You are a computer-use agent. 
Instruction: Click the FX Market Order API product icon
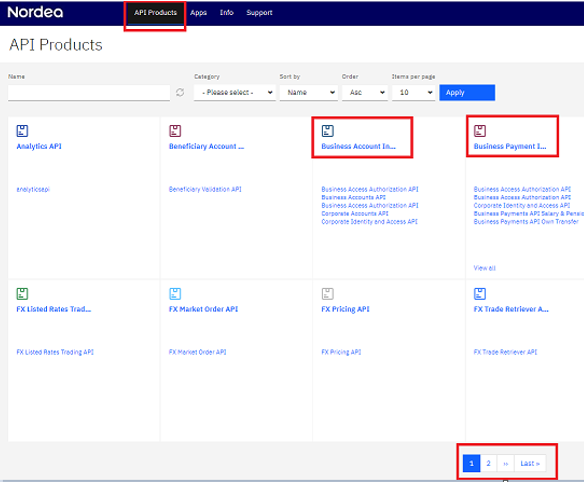tap(175, 294)
